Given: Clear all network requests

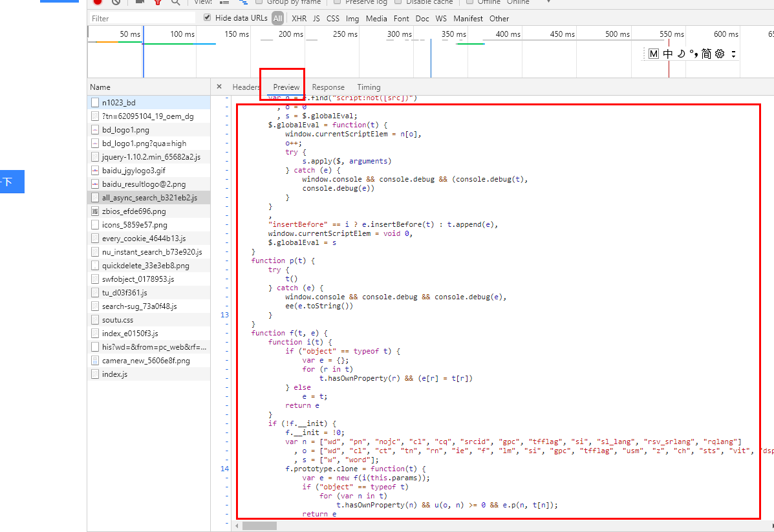Looking at the screenshot, I should pos(116,2).
